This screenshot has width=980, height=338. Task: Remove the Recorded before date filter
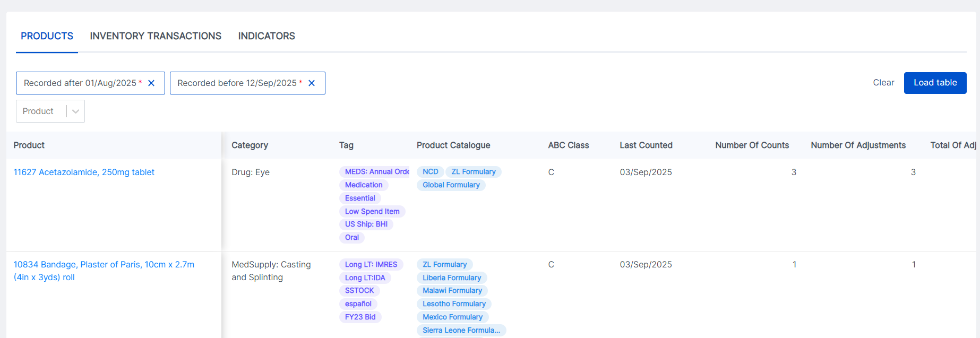tap(312, 83)
